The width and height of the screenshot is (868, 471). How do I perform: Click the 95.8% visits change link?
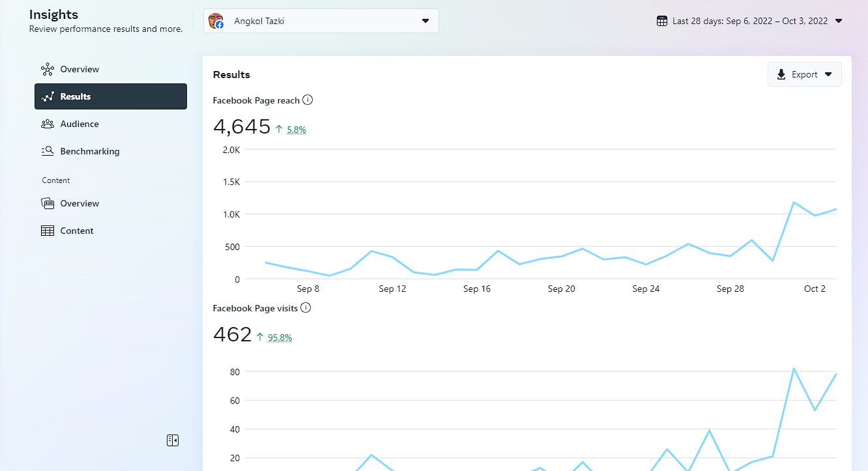pos(280,337)
